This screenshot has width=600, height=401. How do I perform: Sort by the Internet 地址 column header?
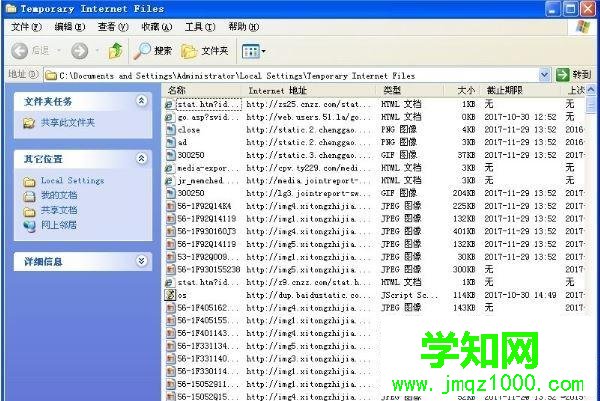coord(309,90)
